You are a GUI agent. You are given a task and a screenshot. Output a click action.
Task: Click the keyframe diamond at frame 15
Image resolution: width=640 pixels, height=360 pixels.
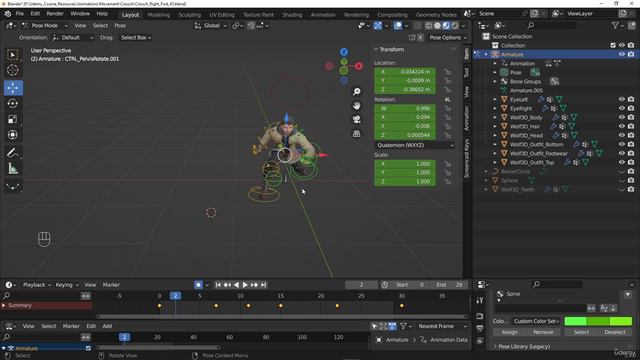(281, 306)
